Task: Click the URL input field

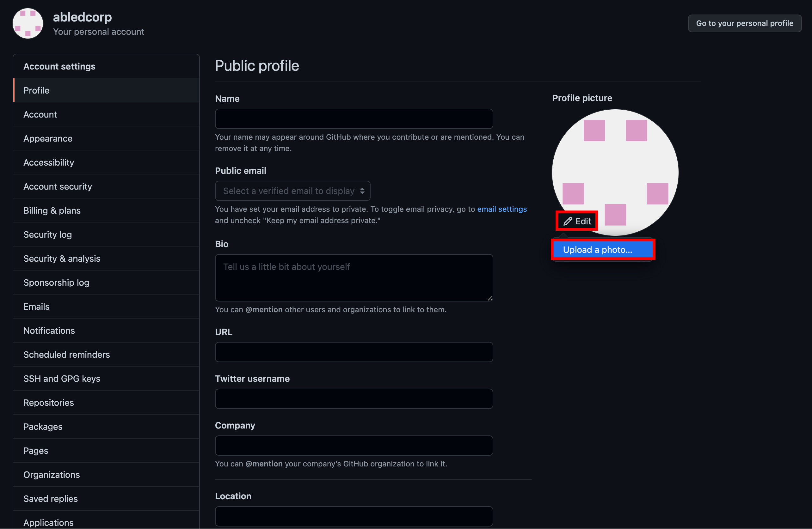Action: 354,352
